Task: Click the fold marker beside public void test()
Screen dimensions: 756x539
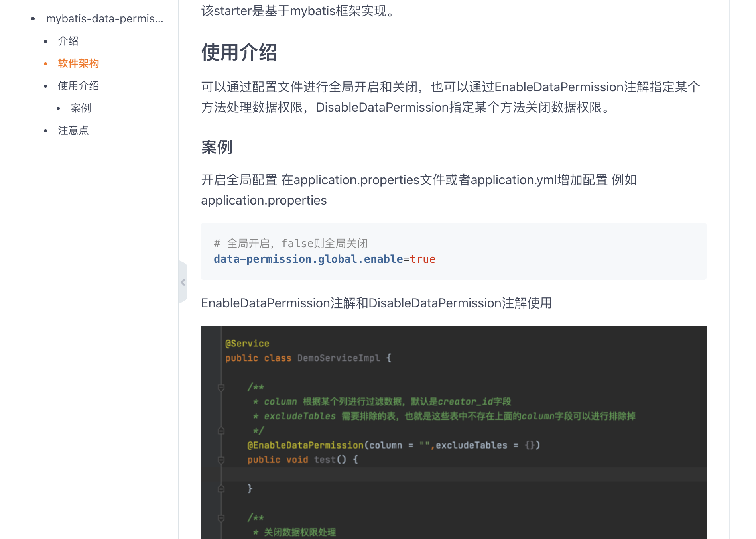Action: [221, 460]
